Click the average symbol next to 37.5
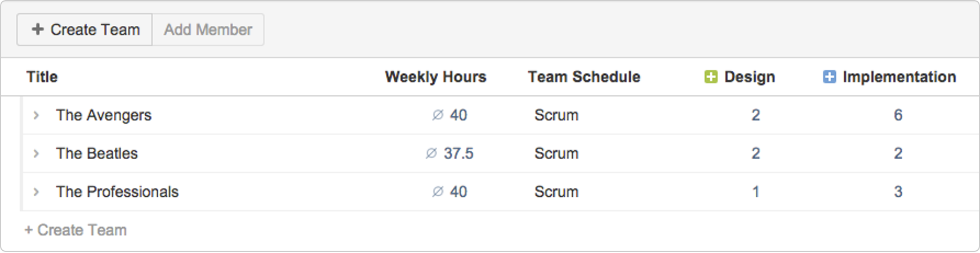980x253 pixels. point(431,153)
